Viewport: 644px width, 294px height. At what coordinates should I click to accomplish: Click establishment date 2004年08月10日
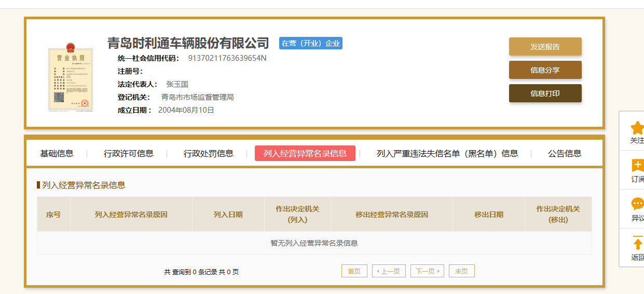[x=186, y=110]
